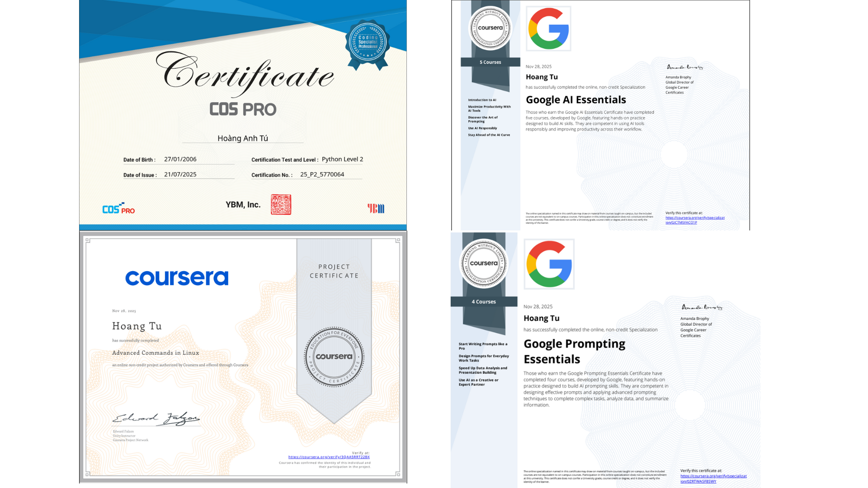Click certification number "25_P2_5770064"
Screen dimensions: 868x488
tap(322, 174)
